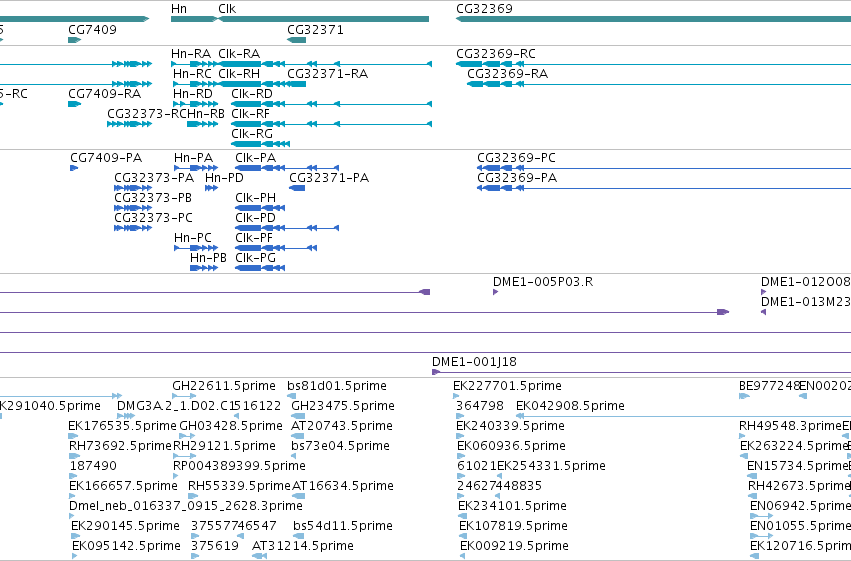Open EST Dmel_neb_016337_0915_2628.3prime

coord(186,507)
